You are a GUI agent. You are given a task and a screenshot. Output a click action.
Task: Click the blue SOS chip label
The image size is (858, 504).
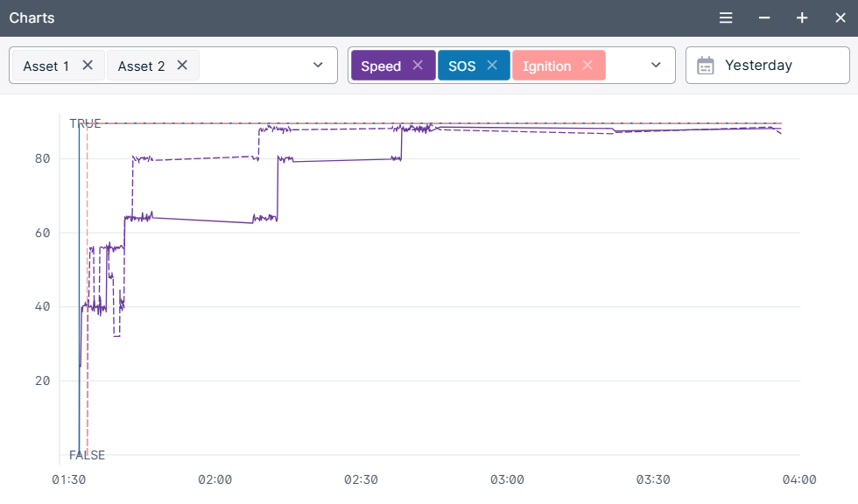[461, 66]
